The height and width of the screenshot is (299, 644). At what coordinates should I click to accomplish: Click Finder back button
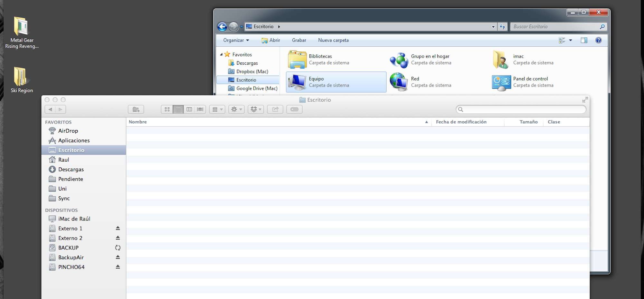tap(50, 109)
